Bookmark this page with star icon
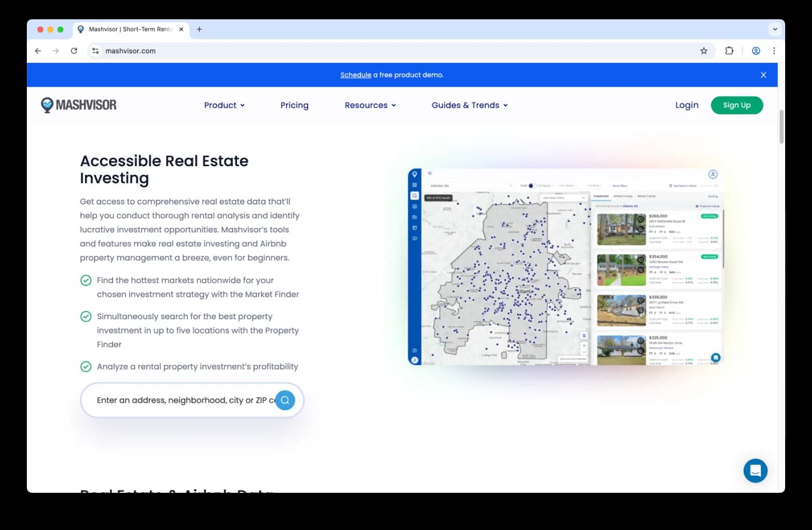The width and height of the screenshot is (812, 530). [704, 51]
